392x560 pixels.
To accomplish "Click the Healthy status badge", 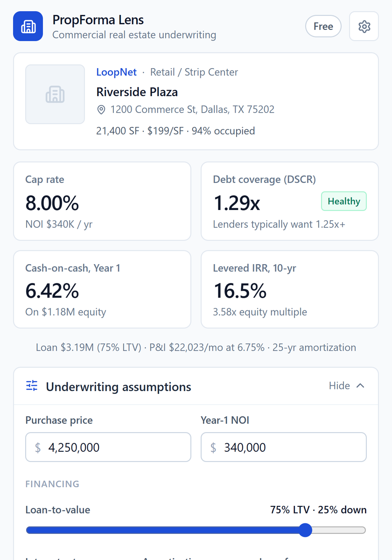I will coord(344,201).
